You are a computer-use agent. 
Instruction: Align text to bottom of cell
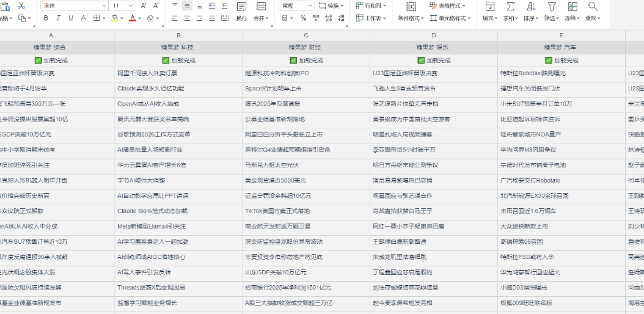[x=200, y=5]
